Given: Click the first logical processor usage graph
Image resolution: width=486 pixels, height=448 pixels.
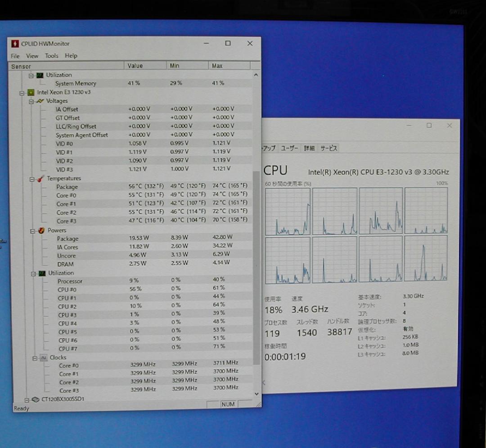Looking at the screenshot, I should tap(288, 212).
